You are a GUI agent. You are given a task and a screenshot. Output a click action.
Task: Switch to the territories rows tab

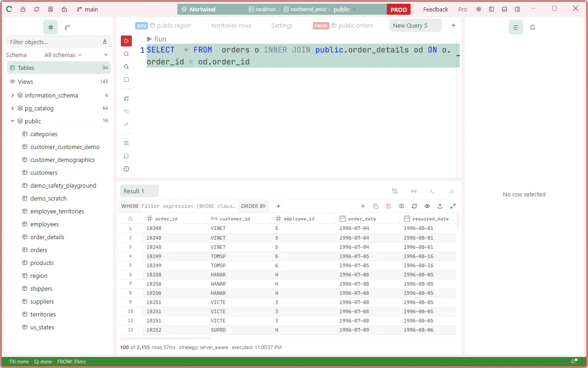[x=232, y=25]
